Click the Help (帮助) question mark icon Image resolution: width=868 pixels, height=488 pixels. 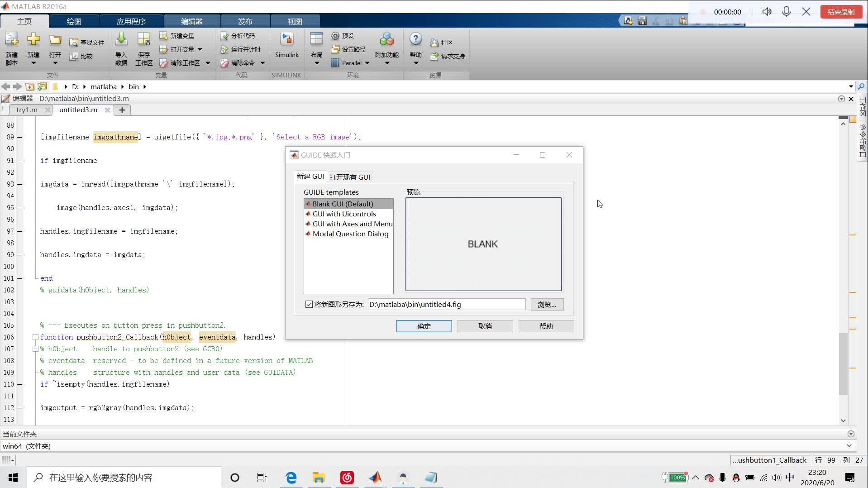pos(415,39)
